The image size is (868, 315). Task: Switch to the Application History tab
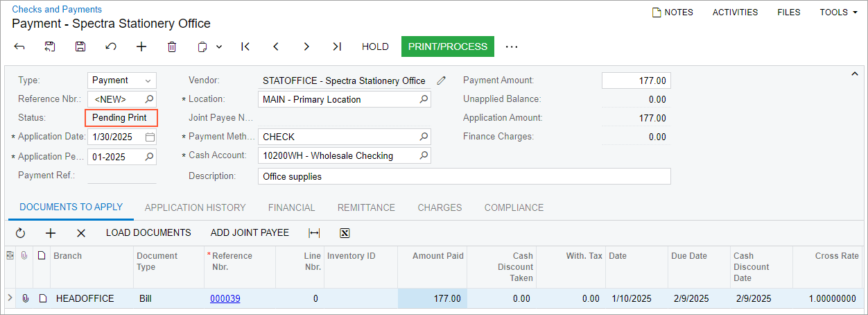195,207
